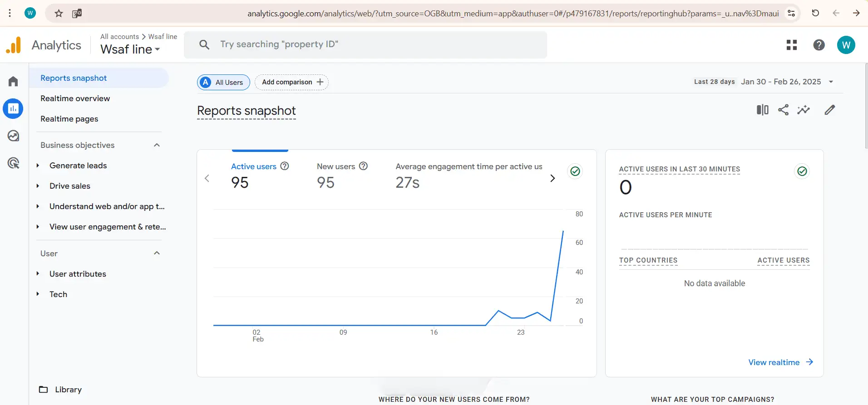Click the View realtime link
868x405 pixels.
780,362
